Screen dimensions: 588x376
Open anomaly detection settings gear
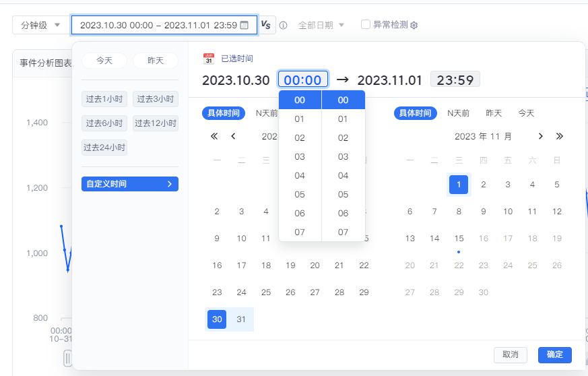click(x=414, y=25)
